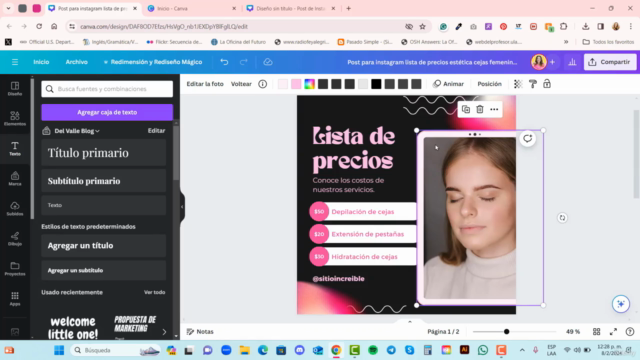The width and height of the screenshot is (640, 360).
Task: Click the rotate handle beside the photo
Action: click(x=562, y=218)
